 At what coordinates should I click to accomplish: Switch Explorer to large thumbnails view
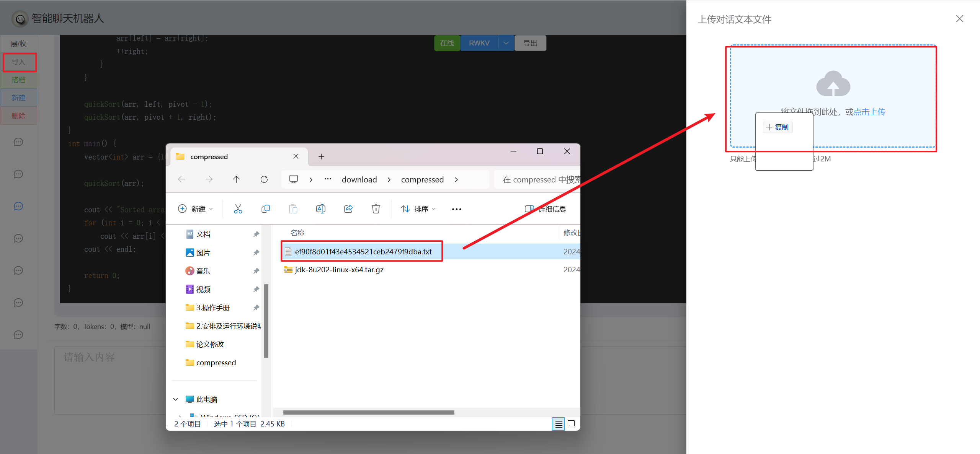(571, 424)
